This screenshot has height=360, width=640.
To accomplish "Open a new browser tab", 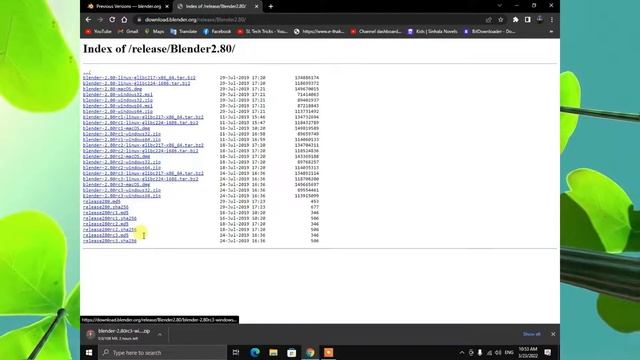I will 271,7.
